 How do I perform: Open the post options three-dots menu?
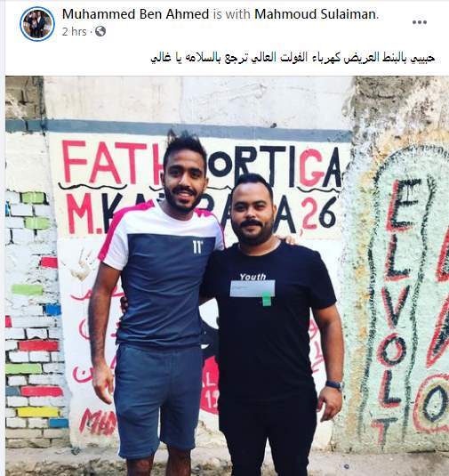pos(420,22)
